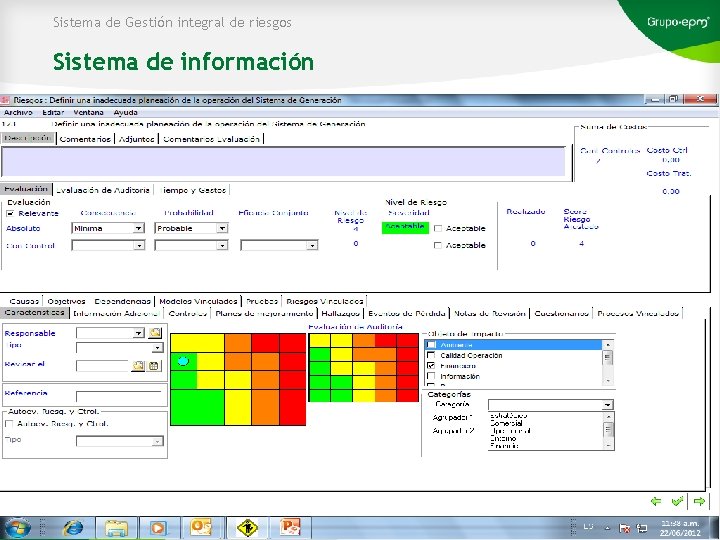Open Con Control Eficacia Conjunta dropdown

coord(312,246)
